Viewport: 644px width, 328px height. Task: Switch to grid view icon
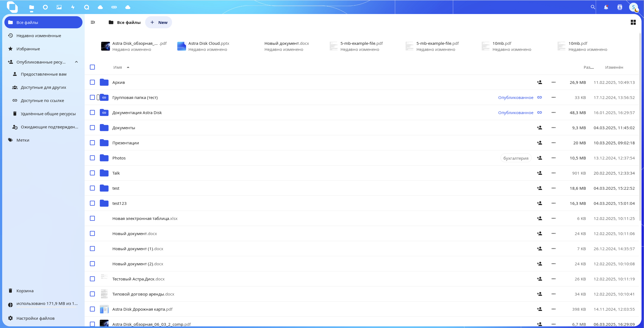click(x=633, y=22)
